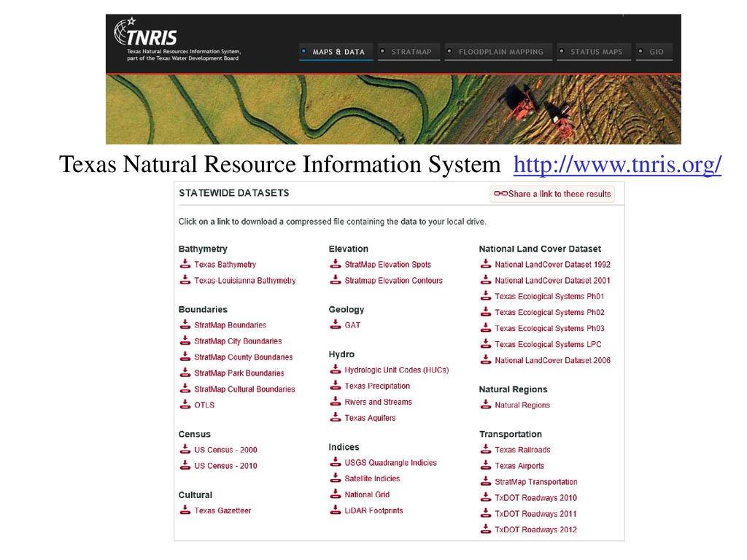The width and height of the screenshot is (747, 560).
Task: Click the Census category heading
Action: pyautogui.click(x=194, y=434)
